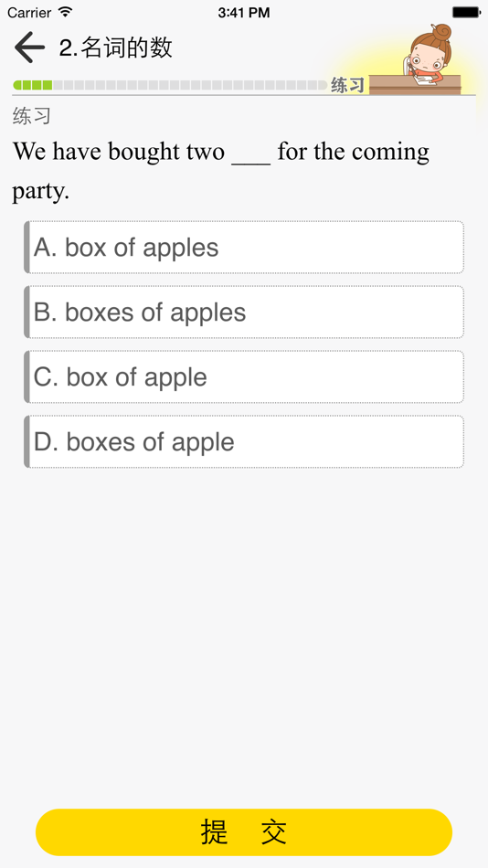Click the question sentence text

tap(221, 171)
